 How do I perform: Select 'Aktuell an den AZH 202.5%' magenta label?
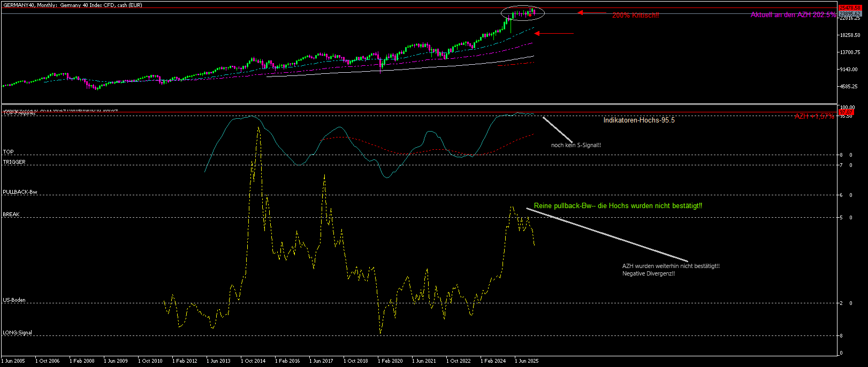tap(793, 15)
